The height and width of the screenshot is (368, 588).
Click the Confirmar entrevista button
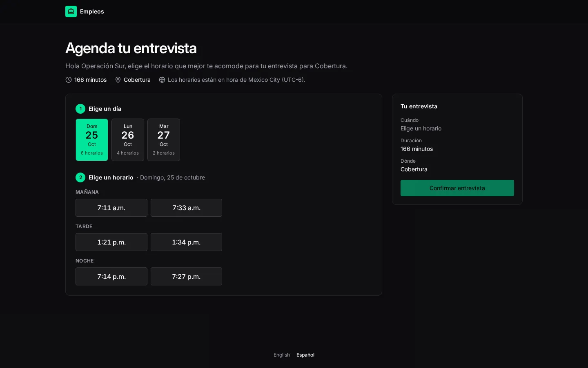(x=457, y=188)
